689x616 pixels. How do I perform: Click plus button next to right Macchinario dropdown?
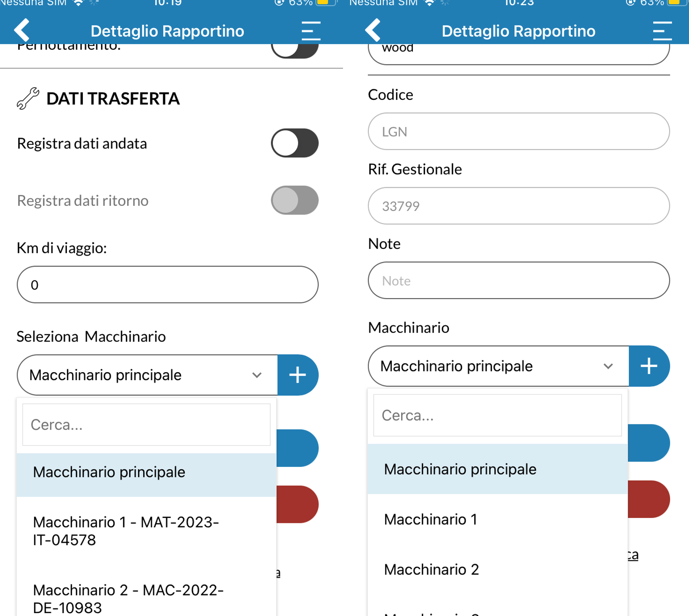point(649,366)
